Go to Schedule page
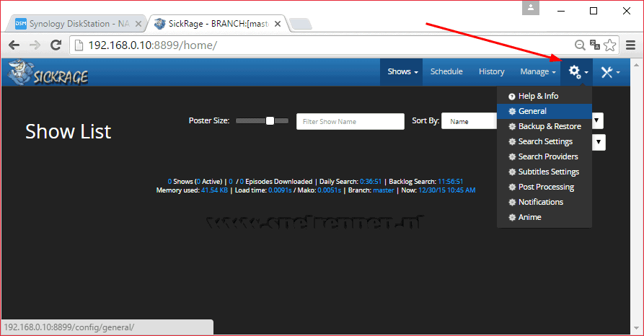Screen dimensions: 644x336 click(446, 72)
